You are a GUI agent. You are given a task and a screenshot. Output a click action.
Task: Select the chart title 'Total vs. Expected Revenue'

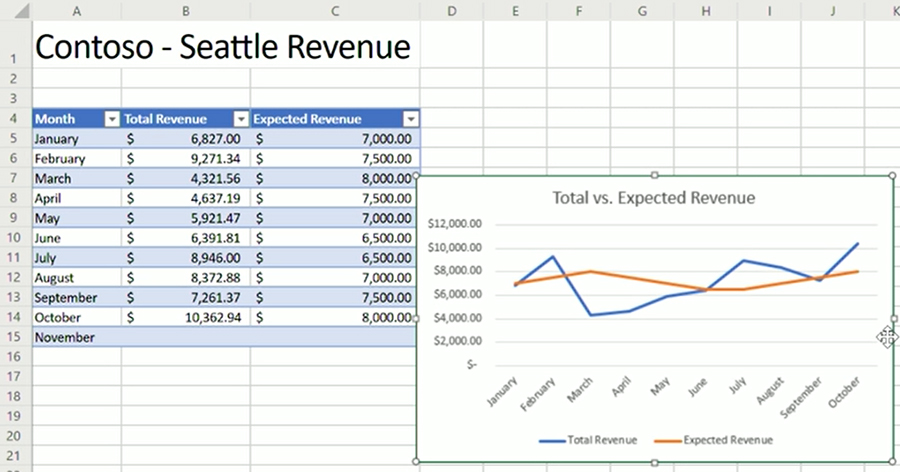click(653, 198)
